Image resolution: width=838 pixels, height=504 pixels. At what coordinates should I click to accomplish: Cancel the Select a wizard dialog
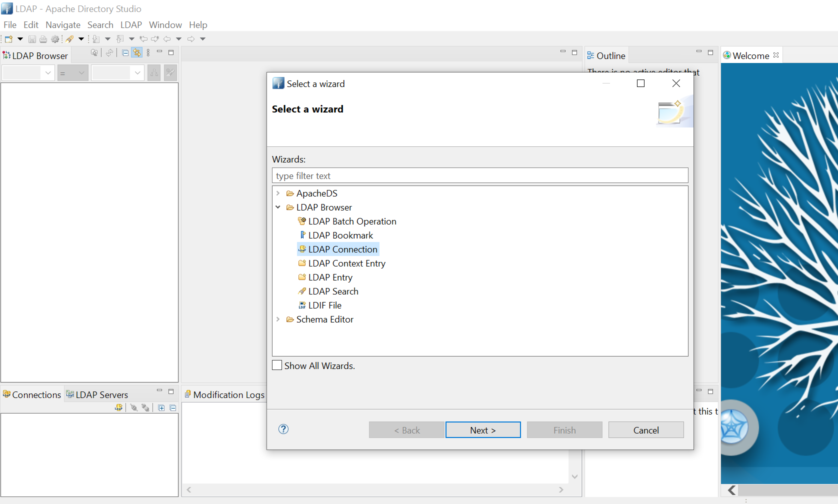tap(646, 430)
